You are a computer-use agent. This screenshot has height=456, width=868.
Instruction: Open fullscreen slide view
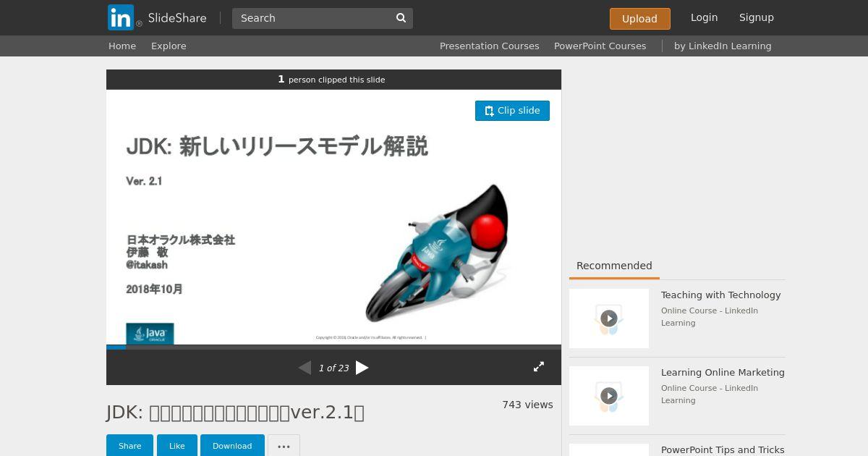tap(539, 367)
